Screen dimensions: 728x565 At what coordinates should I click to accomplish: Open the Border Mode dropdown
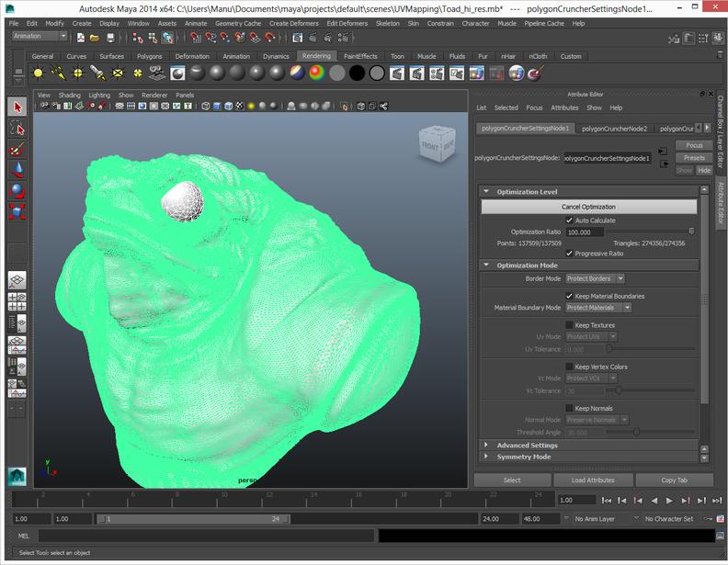(x=595, y=278)
